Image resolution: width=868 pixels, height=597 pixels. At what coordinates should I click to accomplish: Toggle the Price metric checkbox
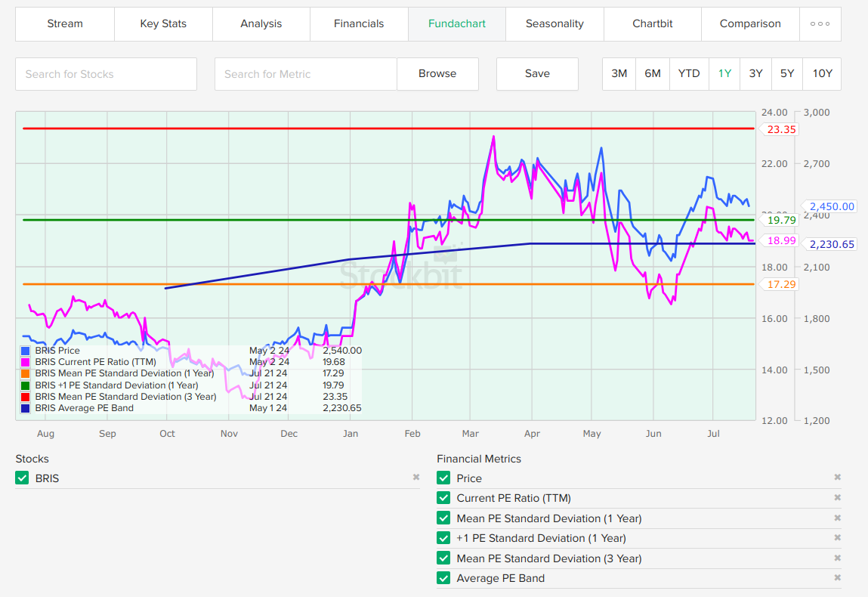(443, 478)
